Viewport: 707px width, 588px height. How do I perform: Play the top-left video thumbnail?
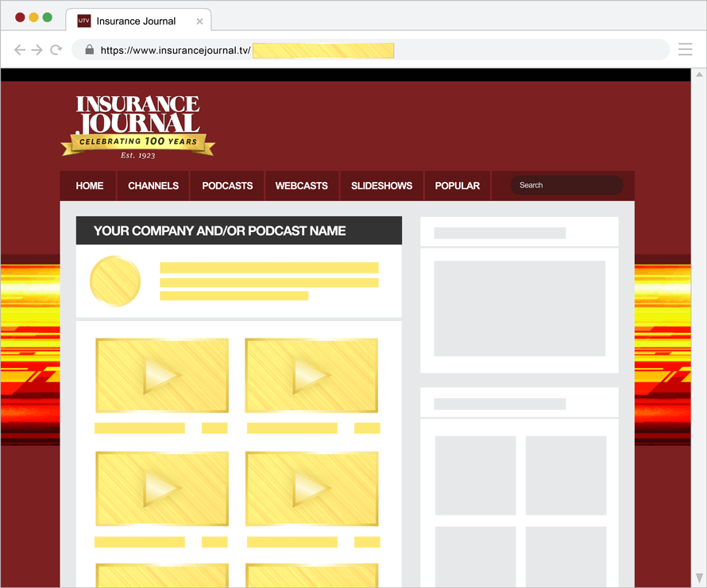(x=162, y=376)
